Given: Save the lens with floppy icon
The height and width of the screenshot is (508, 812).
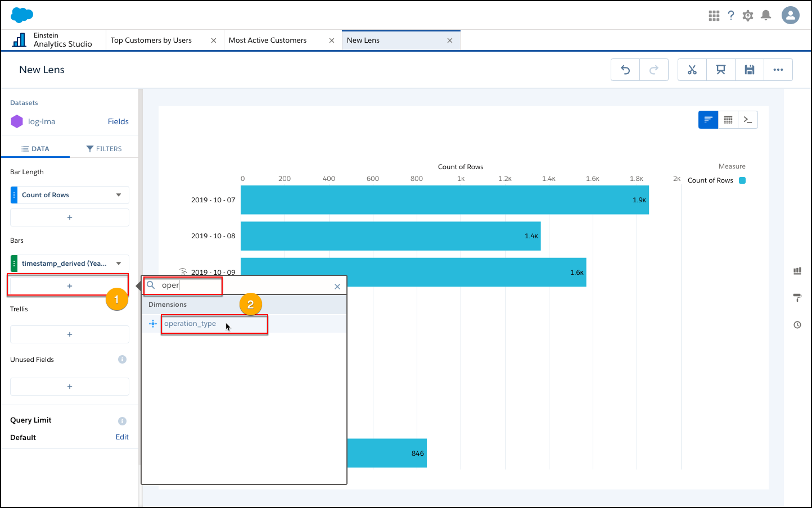Looking at the screenshot, I should coord(750,70).
